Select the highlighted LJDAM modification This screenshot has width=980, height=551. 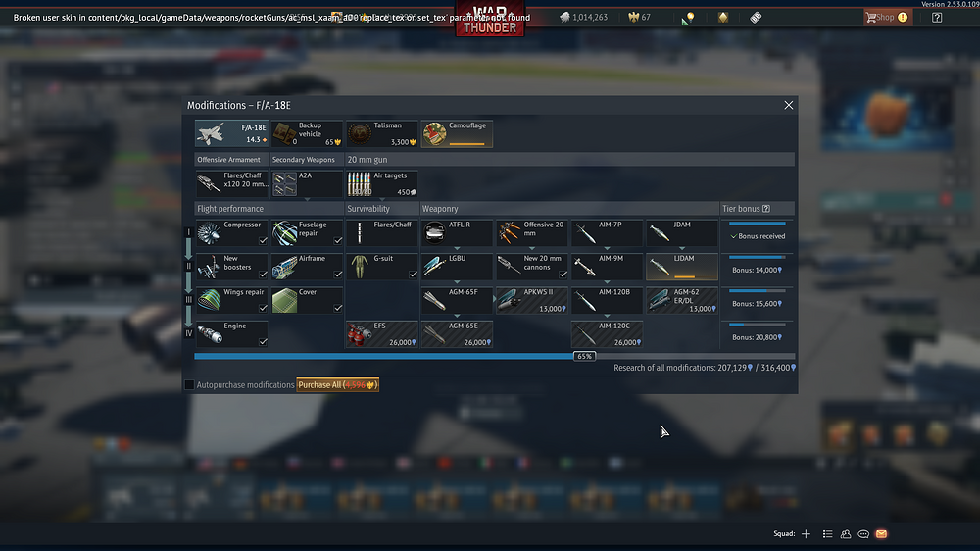click(x=682, y=267)
